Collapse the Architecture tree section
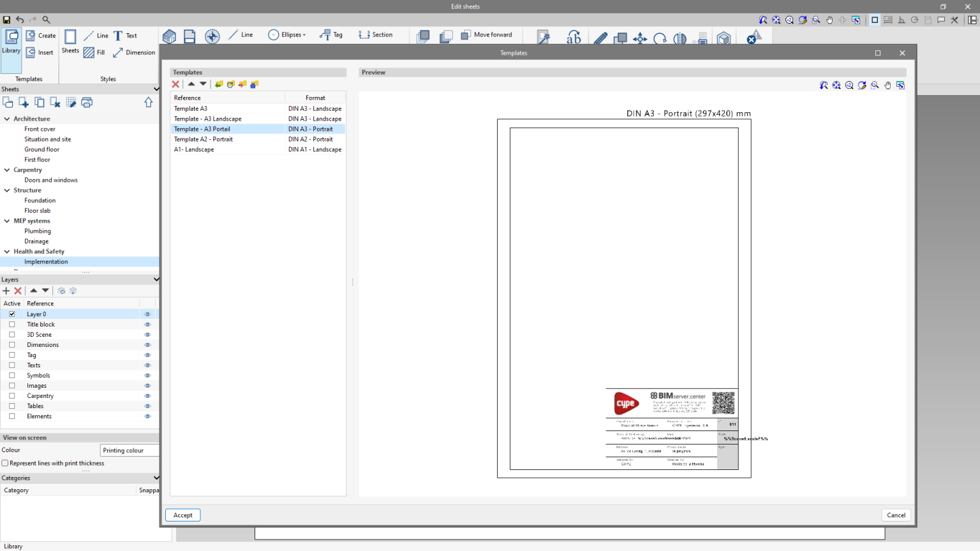Screen dimensions: 980x551 8,119
